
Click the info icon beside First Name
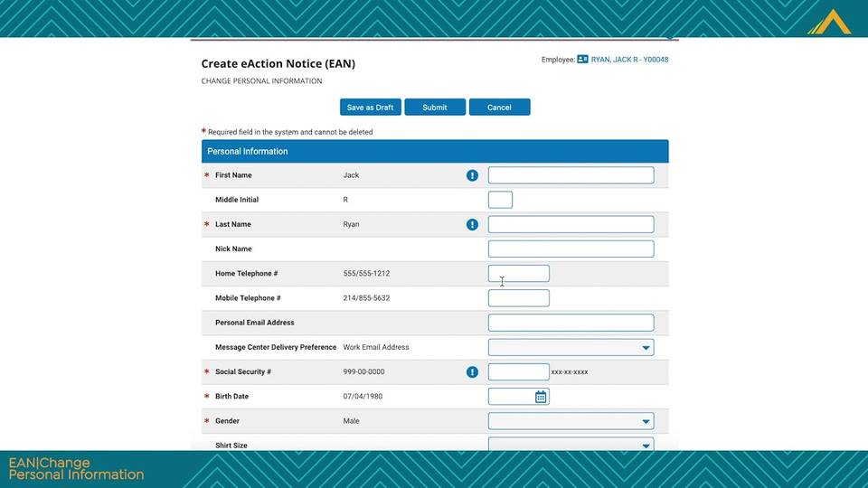[472, 175]
